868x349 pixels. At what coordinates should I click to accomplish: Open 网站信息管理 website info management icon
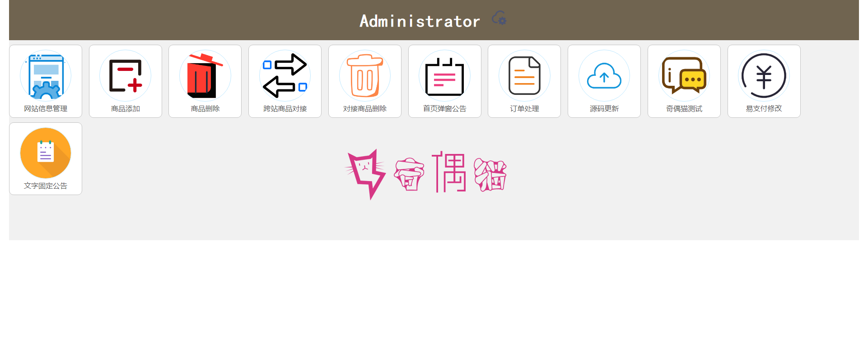coord(46,75)
